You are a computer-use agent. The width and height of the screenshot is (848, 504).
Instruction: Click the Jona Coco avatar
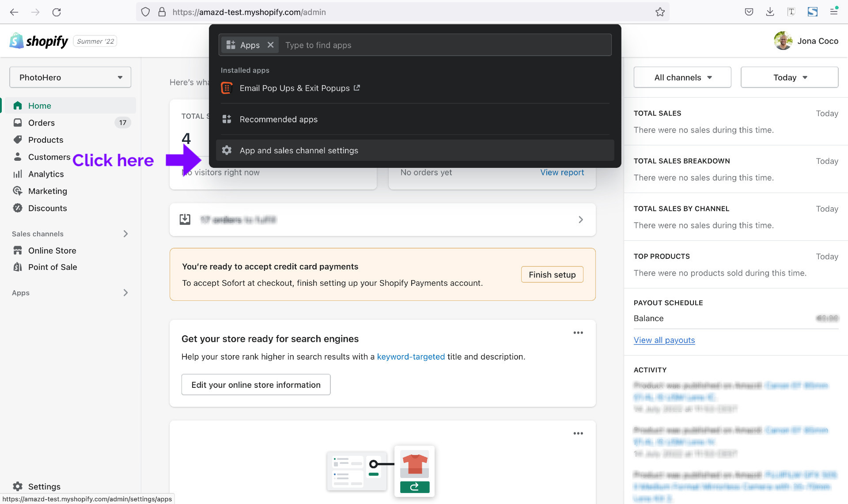click(783, 41)
